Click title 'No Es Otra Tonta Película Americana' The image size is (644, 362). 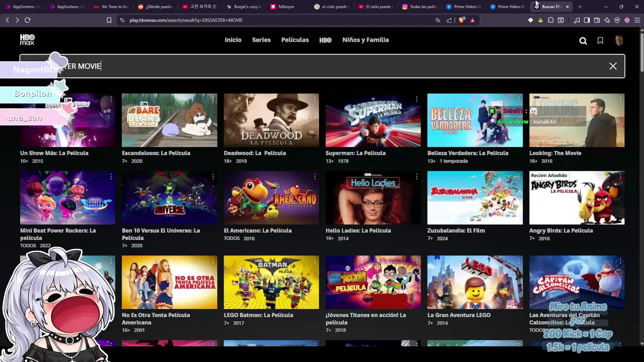156,319
